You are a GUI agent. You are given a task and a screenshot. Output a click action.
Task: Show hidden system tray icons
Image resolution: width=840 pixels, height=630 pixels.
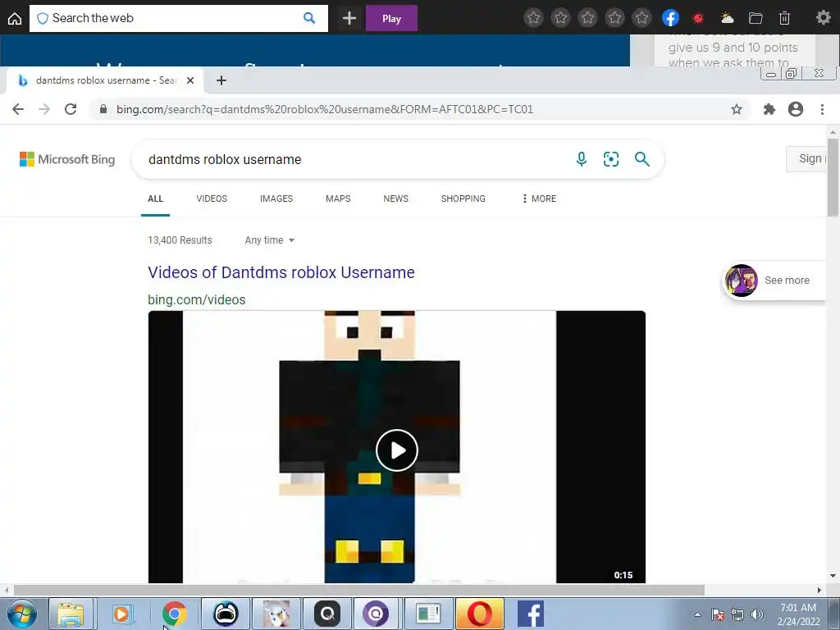pyautogui.click(x=697, y=614)
